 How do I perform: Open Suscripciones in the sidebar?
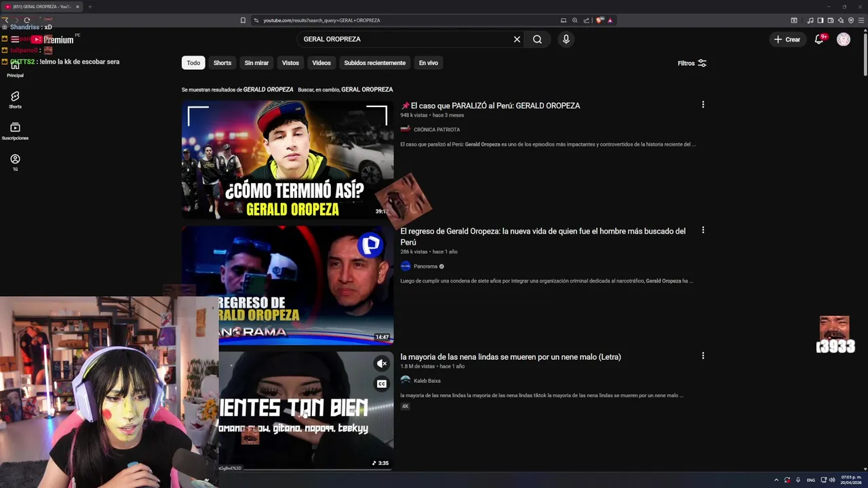(15, 131)
